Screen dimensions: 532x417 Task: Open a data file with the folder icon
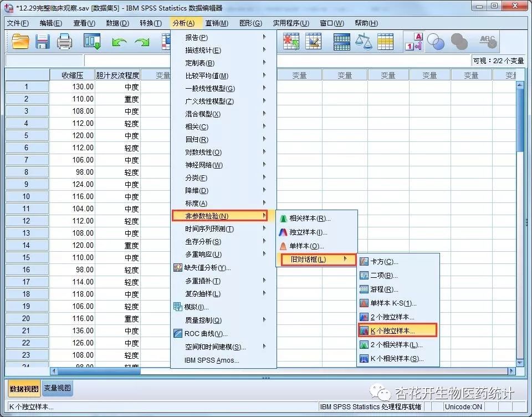21,41
